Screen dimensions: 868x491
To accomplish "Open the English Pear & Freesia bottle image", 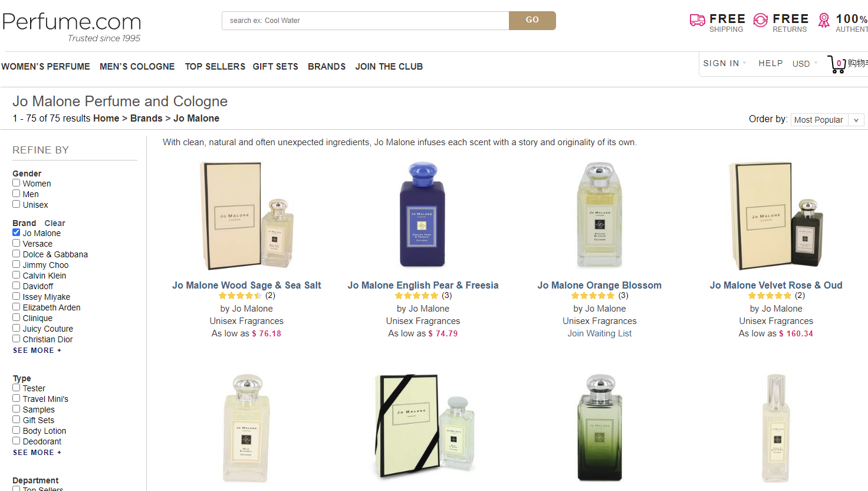I will pos(422,215).
